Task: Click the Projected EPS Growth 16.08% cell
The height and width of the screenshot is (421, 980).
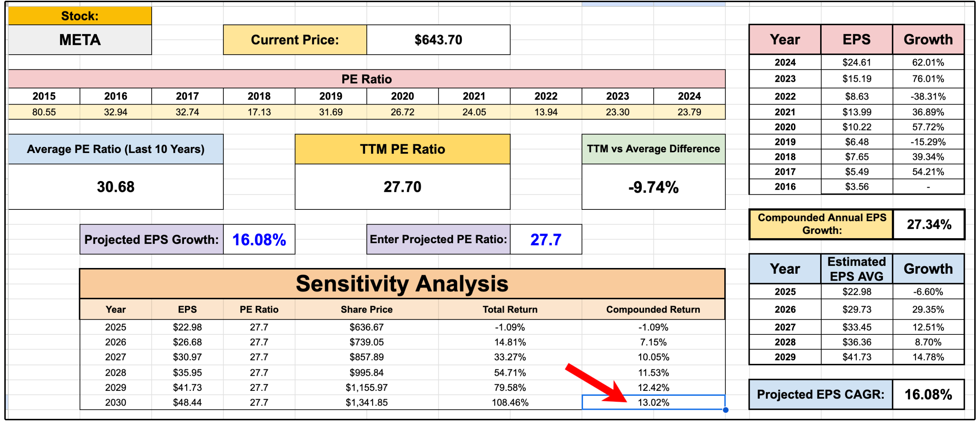Action: coord(259,240)
